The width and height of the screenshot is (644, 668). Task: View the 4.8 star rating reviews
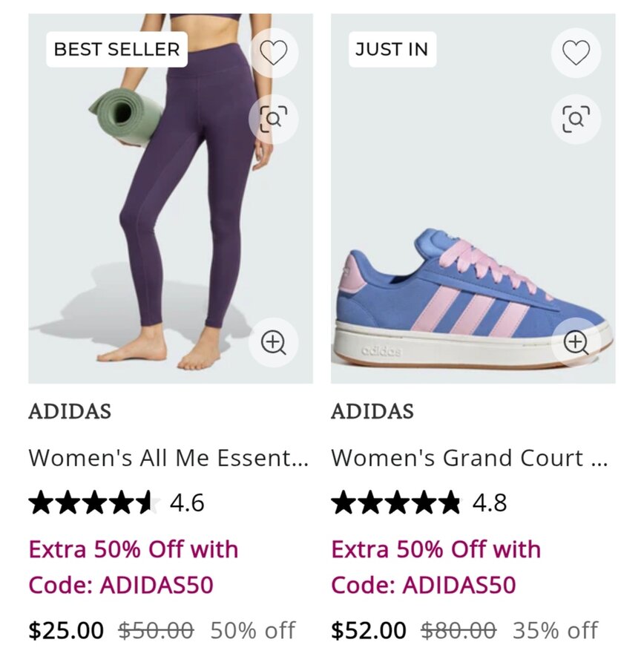[418, 503]
